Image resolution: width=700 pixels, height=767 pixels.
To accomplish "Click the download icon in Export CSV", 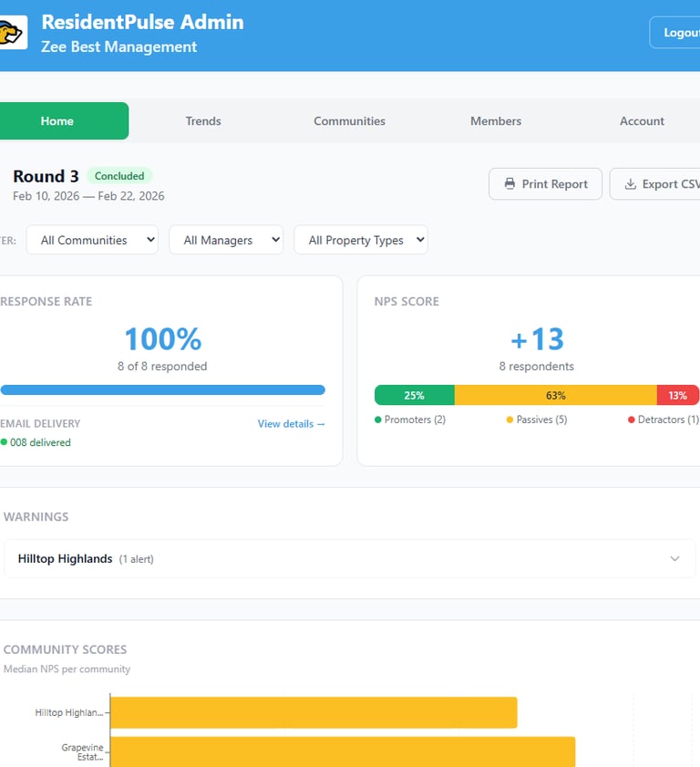I will tap(631, 184).
